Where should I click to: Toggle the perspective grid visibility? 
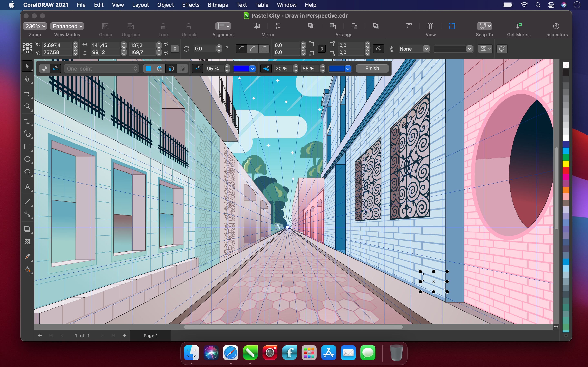coord(56,68)
